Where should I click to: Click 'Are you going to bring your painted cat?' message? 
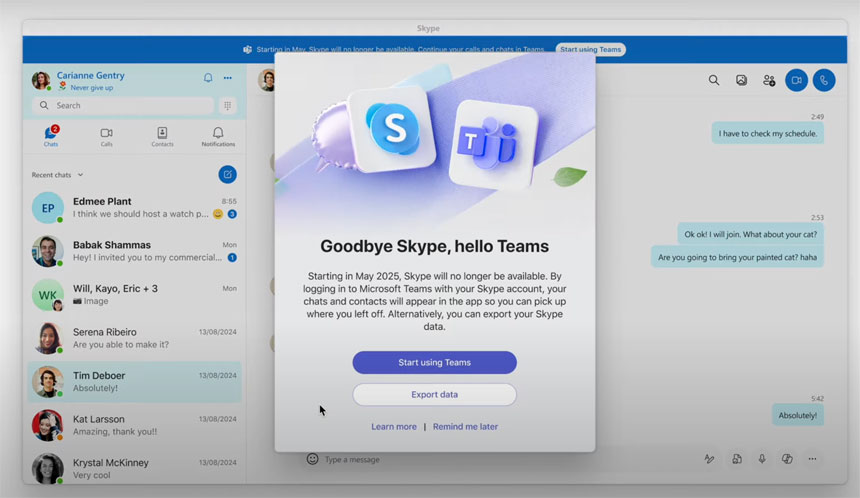point(737,257)
